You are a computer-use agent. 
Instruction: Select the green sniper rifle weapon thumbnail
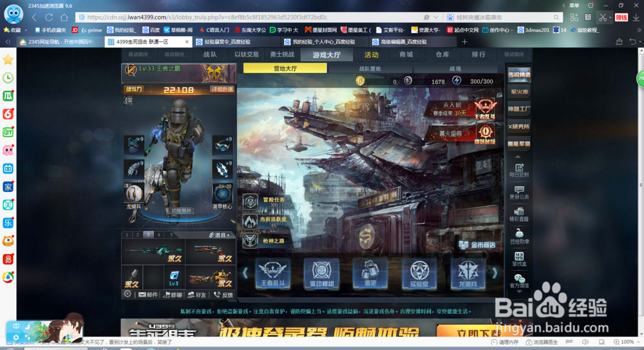click(x=153, y=252)
